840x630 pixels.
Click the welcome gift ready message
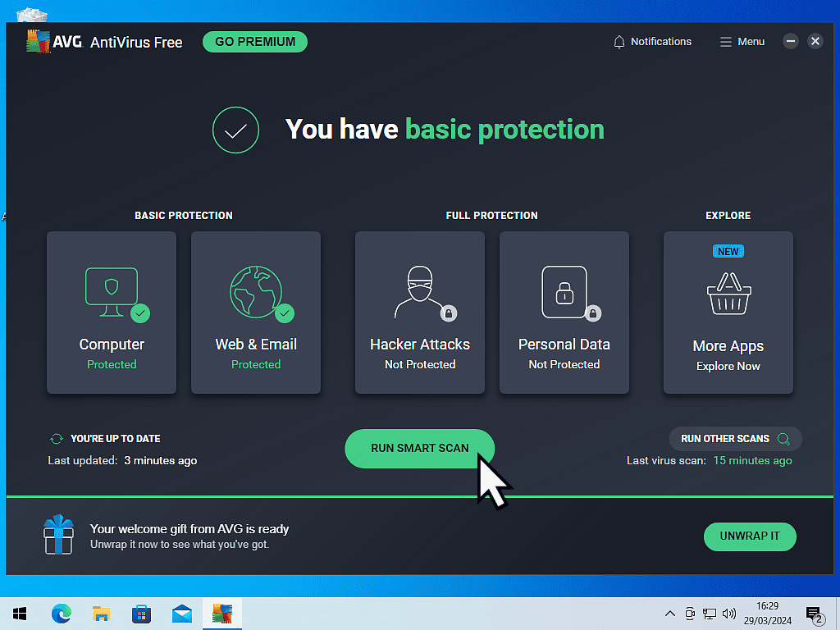pos(189,529)
